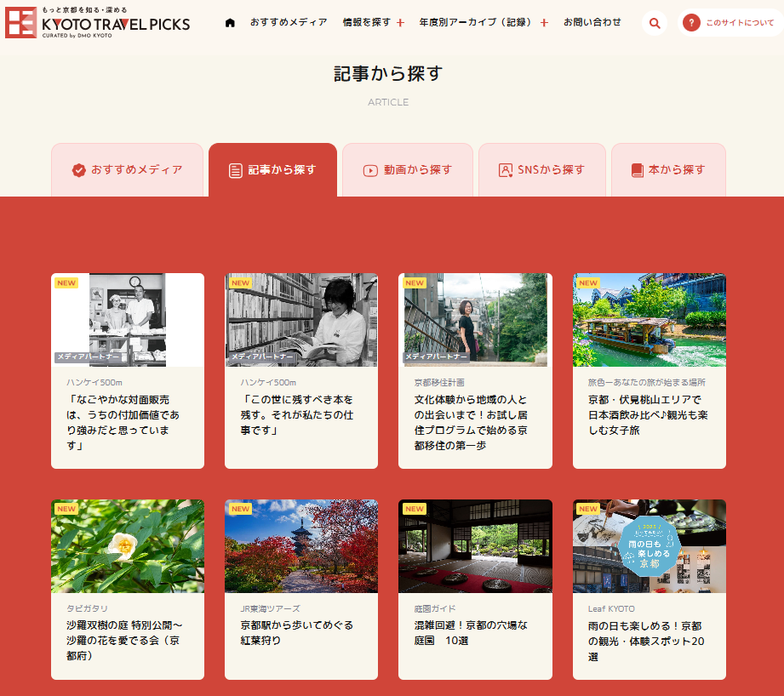Click the SNS profile icon on SNSから探す tab
Image resolution: width=784 pixels, height=696 pixels.
point(506,170)
